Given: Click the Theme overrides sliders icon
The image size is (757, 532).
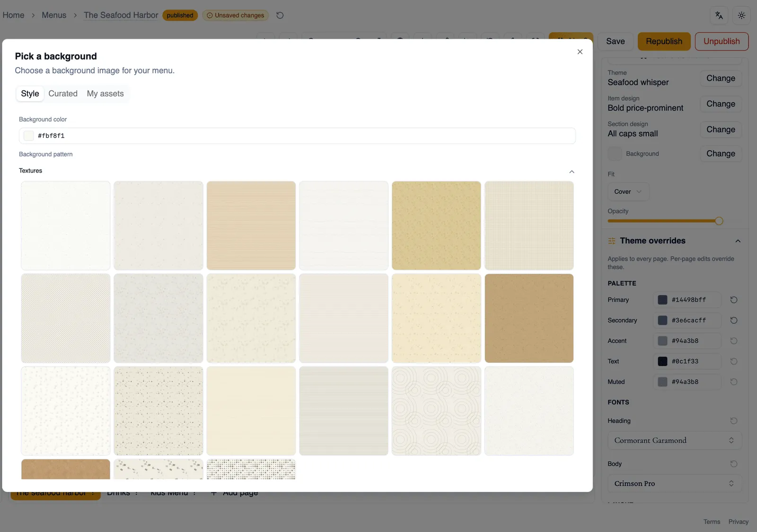Looking at the screenshot, I should 612,241.
